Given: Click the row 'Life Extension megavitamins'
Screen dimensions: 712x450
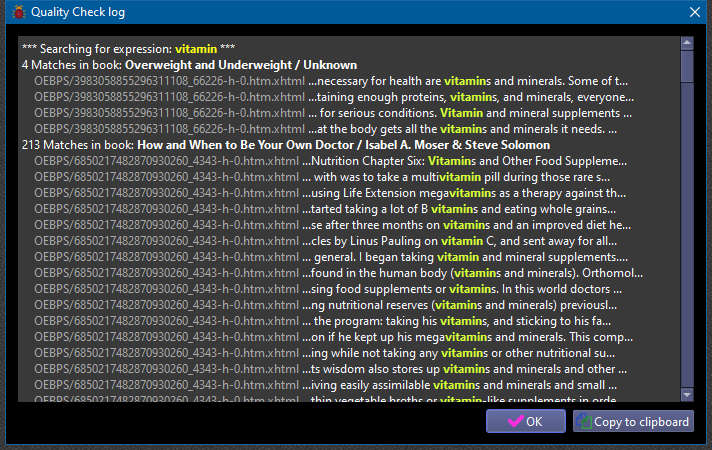Looking at the screenshot, I should coord(330,193).
